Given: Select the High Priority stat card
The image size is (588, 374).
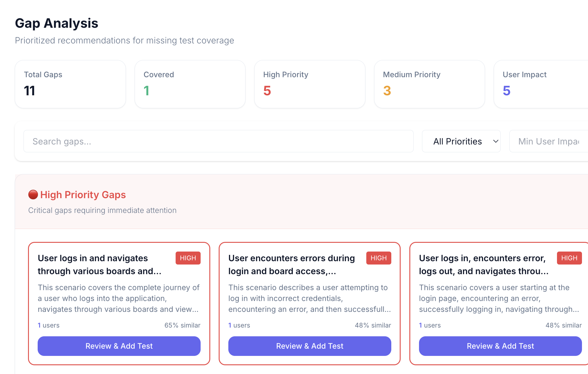Looking at the screenshot, I should pos(310,84).
